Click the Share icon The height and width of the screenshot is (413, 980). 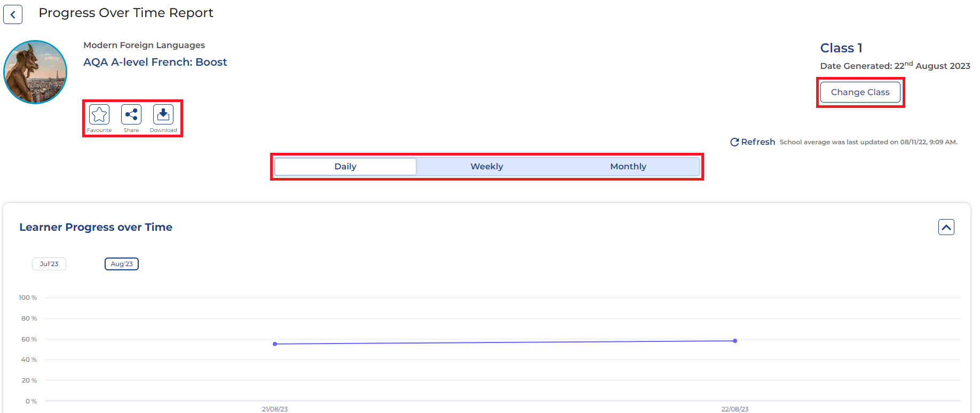coord(131,115)
